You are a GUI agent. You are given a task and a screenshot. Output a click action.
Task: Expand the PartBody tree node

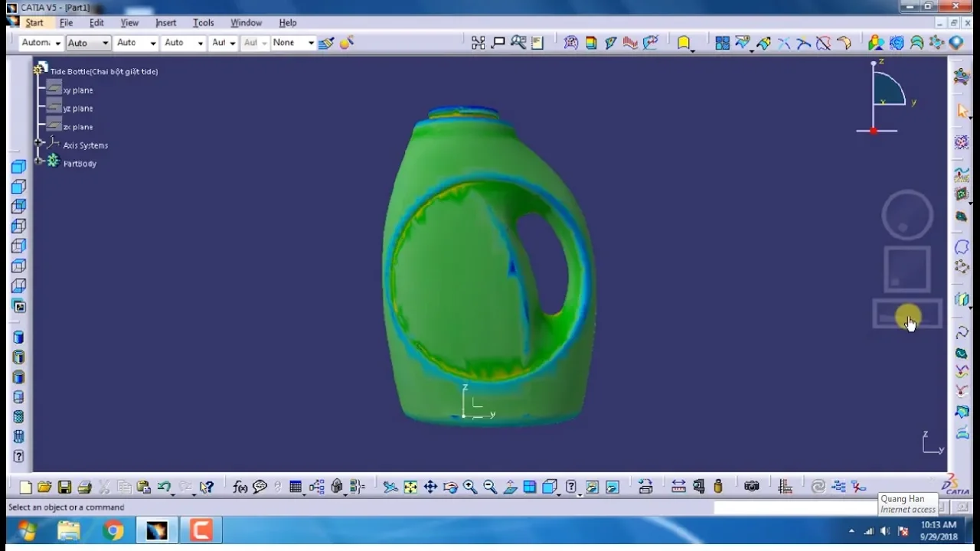[x=38, y=161]
